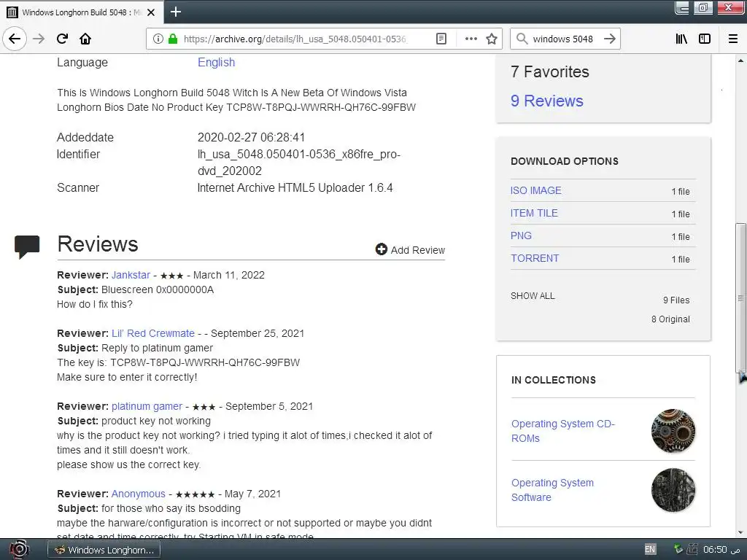Click the forward navigation arrow
The height and width of the screenshot is (560, 747).
[x=39, y=39]
